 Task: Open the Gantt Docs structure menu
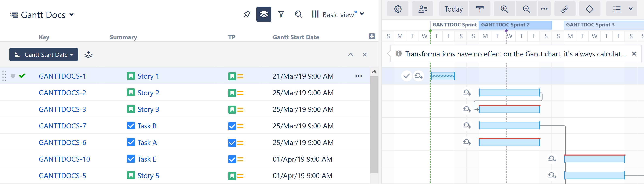[x=72, y=15]
